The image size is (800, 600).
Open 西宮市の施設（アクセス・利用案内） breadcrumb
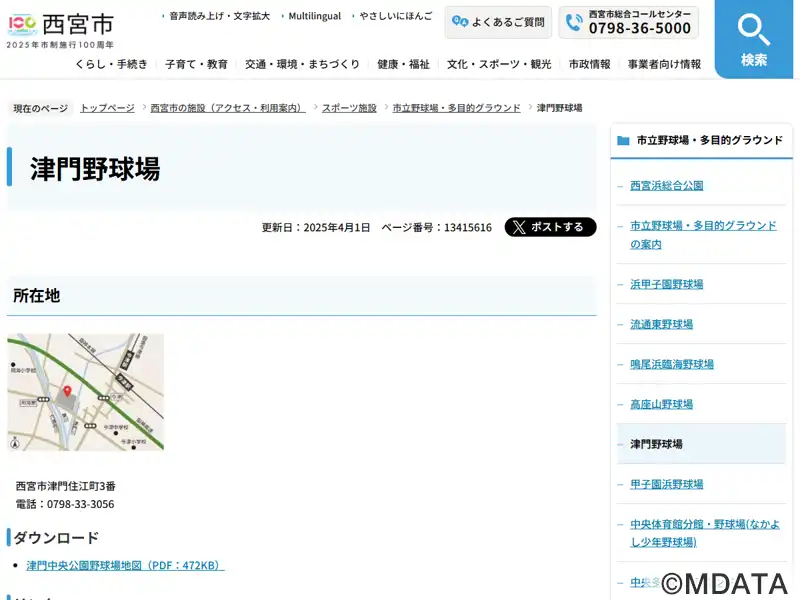pyautogui.click(x=228, y=108)
